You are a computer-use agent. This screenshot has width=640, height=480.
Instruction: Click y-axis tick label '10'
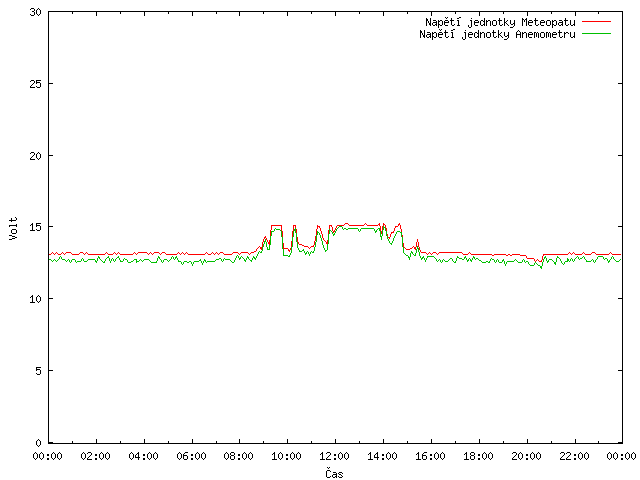[x=36, y=299]
